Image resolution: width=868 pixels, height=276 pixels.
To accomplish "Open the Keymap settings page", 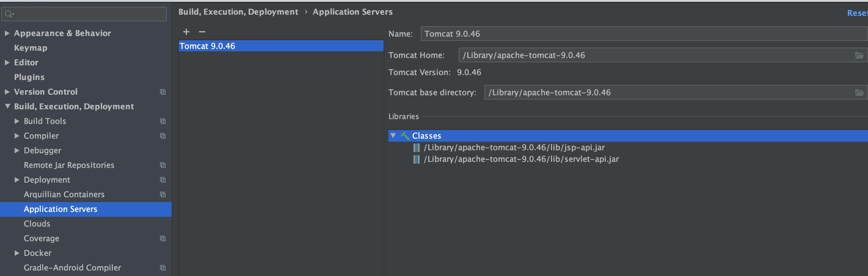I will tap(30, 48).
